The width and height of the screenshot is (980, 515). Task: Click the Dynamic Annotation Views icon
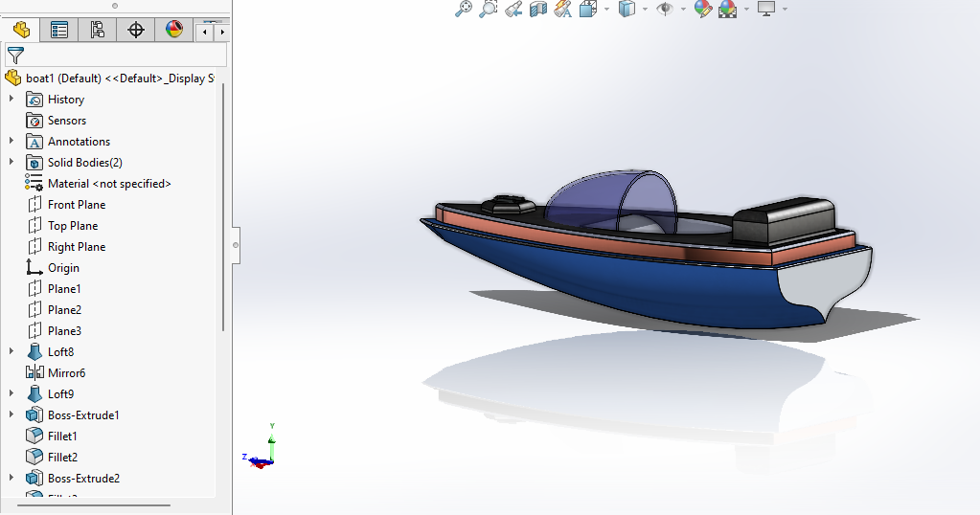pyautogui.click(x=563, y=10)
